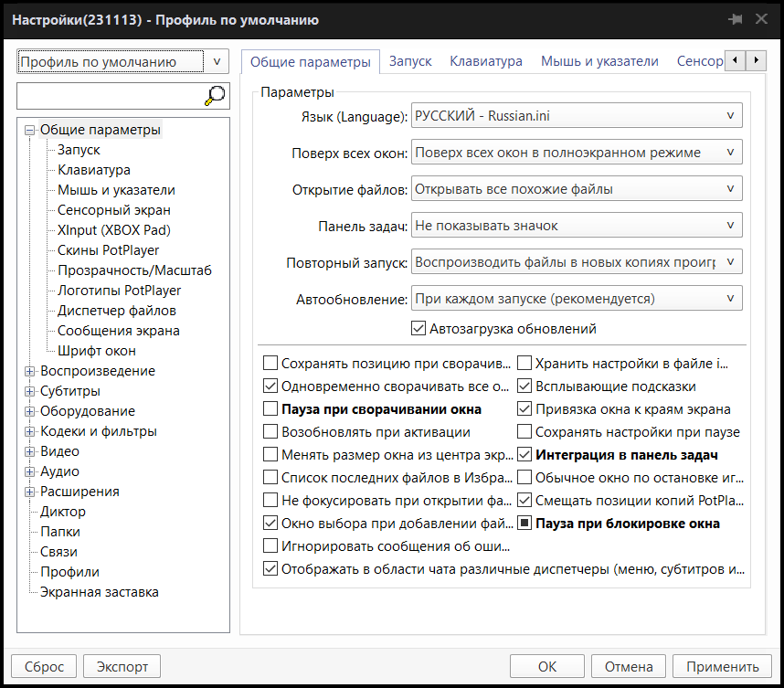
Task: Toggle Интеграция в панель задач checkbox
Action: tap(524, 454)
